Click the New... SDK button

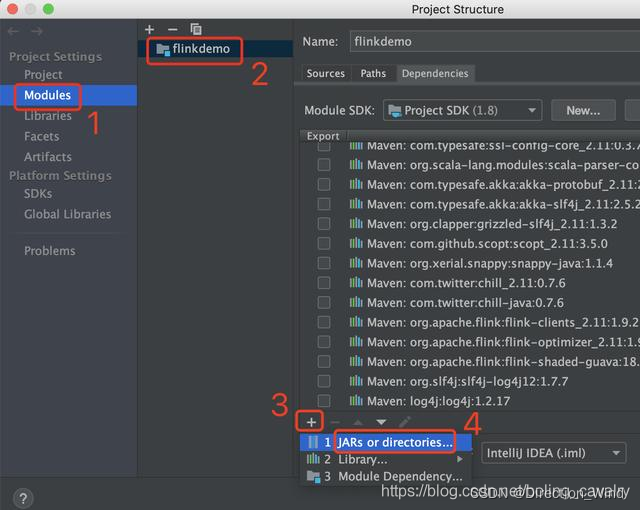coord(583,110)
